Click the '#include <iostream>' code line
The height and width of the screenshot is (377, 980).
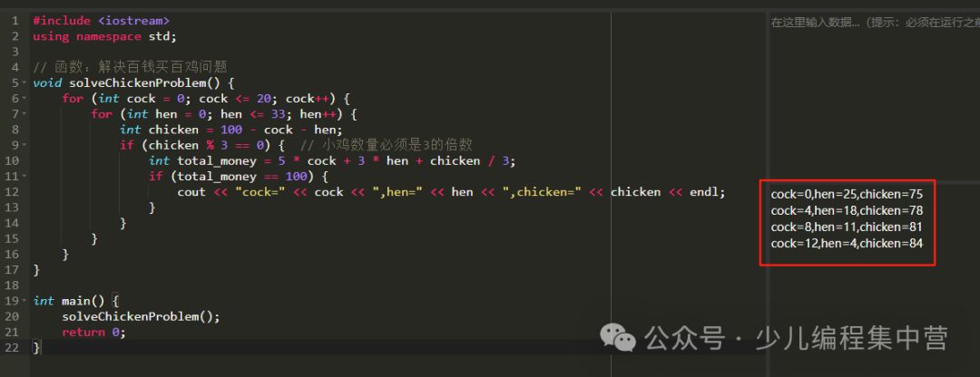(x=102, y=21)
